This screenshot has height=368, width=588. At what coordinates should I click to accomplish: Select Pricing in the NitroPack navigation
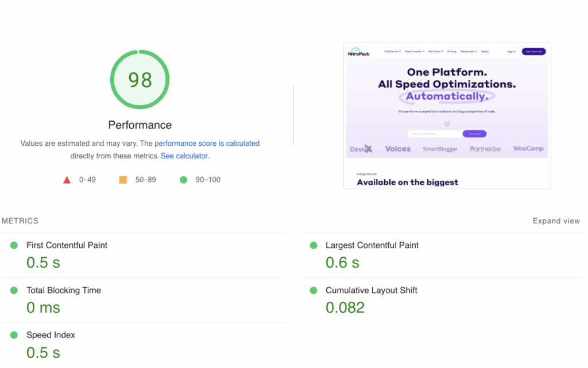(x=452, y=51)
